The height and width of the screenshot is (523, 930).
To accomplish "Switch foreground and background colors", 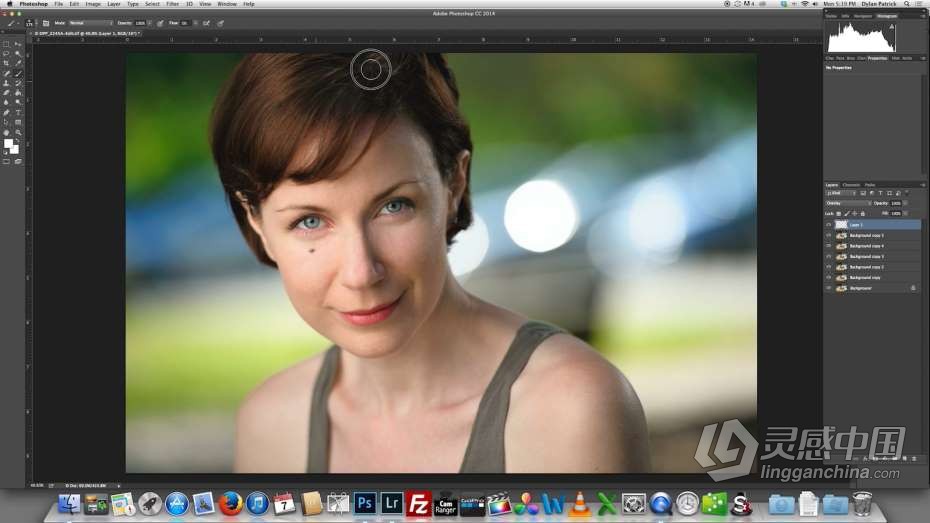I will [18, 140].
